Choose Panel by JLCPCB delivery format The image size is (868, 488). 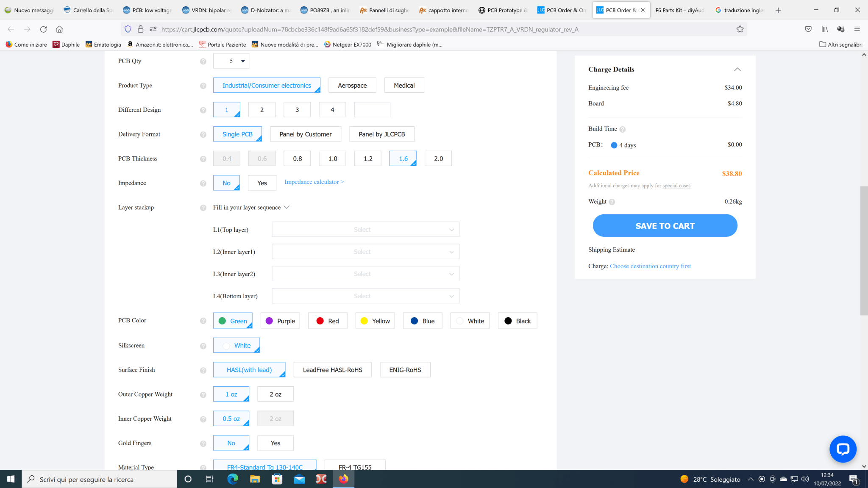pos(381,134)
